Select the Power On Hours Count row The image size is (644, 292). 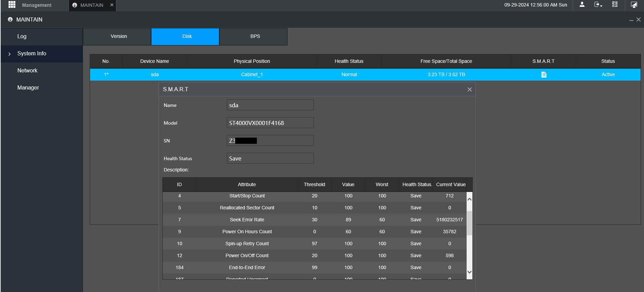[314, 232]
